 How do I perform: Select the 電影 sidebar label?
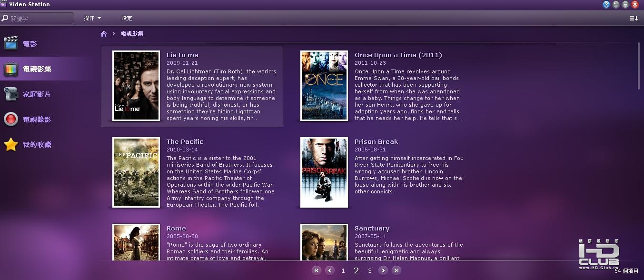30,44
